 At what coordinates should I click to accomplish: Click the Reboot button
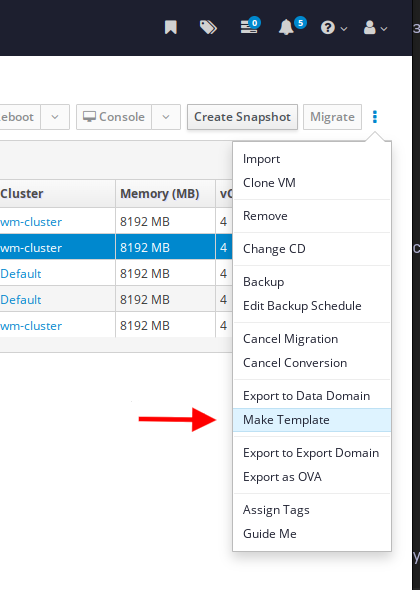[x=20, y=117]
